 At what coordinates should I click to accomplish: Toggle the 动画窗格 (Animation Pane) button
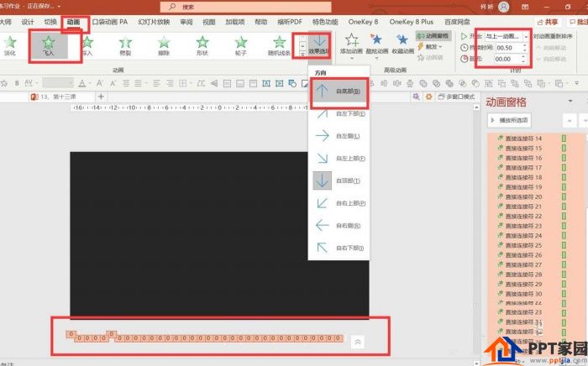click(433, 36)
